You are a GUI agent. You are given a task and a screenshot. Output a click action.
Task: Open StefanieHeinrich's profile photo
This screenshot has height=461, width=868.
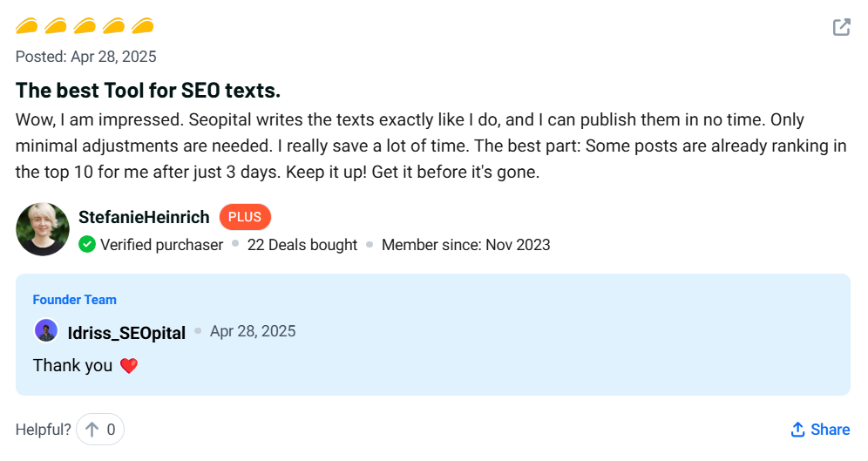(x=43, y=229)
